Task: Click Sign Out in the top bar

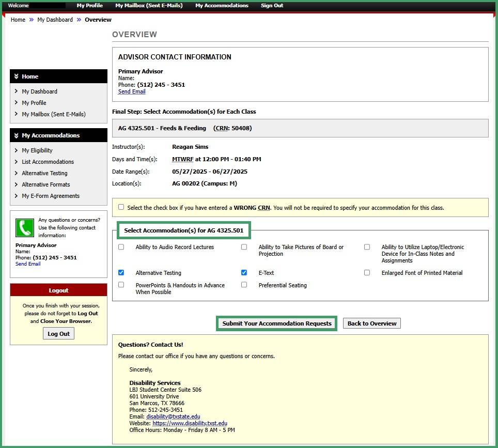Action: (x=272, y=5)
